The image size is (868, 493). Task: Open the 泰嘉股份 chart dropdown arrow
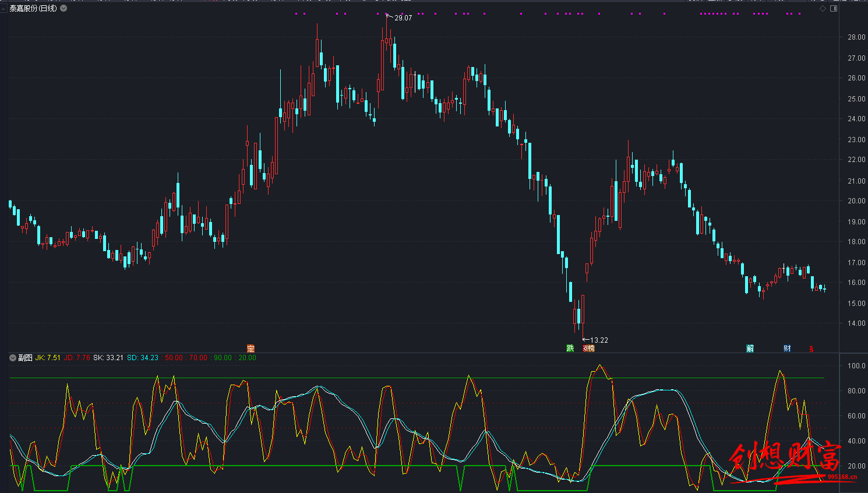click(63, 9)
